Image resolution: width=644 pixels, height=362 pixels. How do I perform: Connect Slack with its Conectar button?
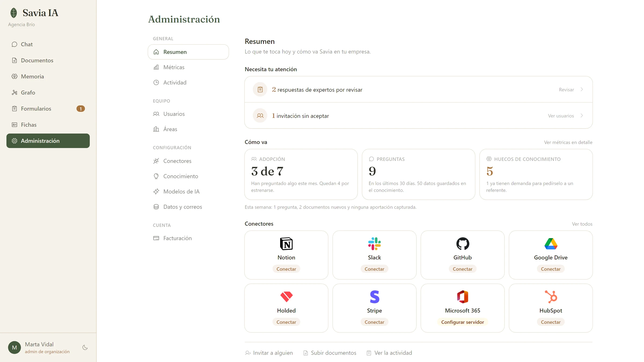click(x=374, y=269)
